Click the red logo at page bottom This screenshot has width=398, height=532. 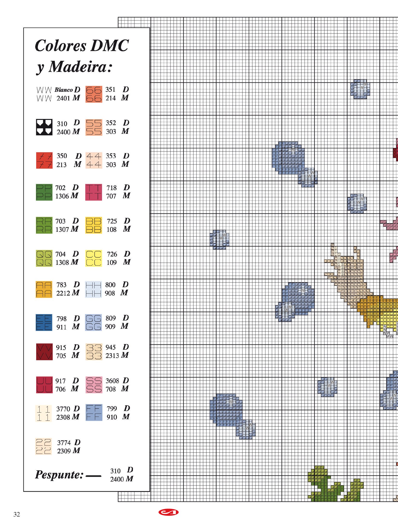pyautogui.click(x=168, y=512)
